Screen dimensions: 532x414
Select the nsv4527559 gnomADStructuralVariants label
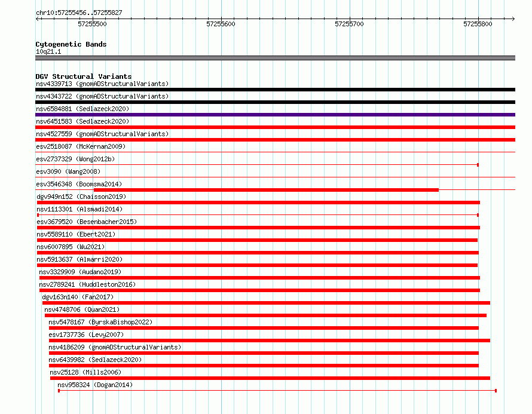[x=102, y=134]
